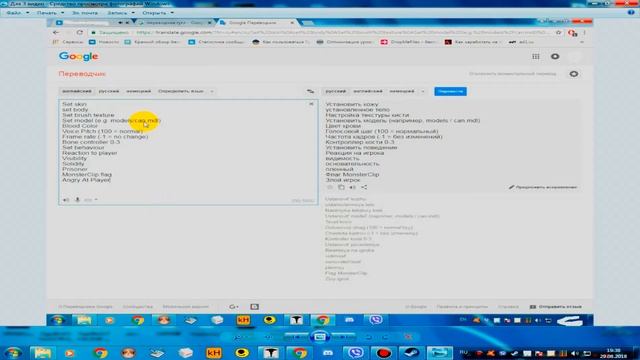Share the translation result
This screenshot has height=360, width=640.
pyautogui.click(x=364, y=187)
